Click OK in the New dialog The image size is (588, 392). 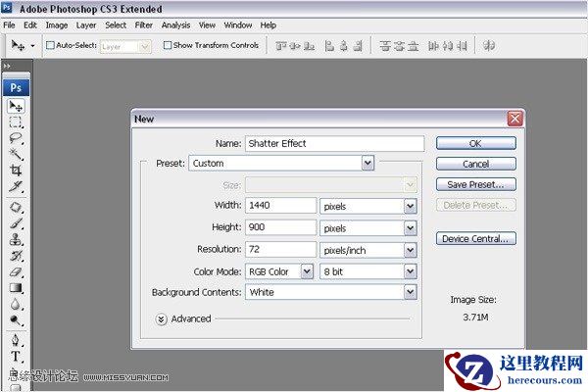(476, 144)
